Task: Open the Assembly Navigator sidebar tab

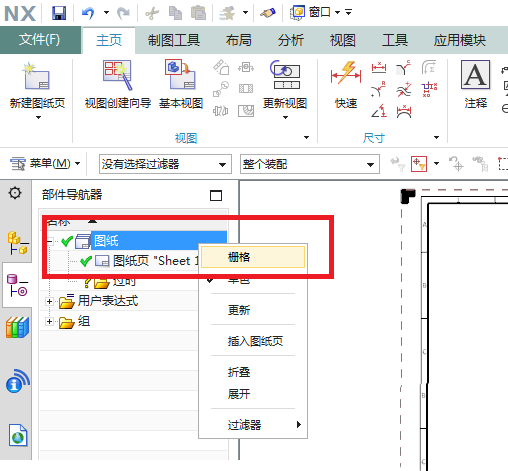Action: point(17,242)
